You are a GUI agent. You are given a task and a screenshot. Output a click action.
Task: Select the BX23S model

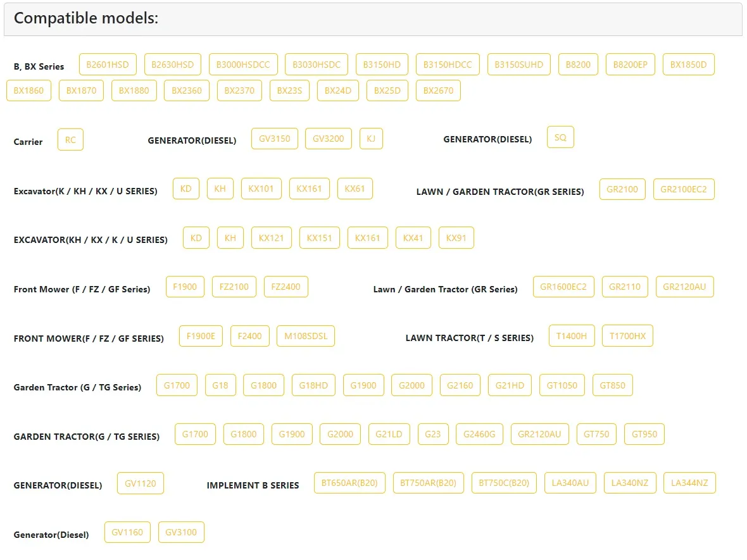click(290, 90)
